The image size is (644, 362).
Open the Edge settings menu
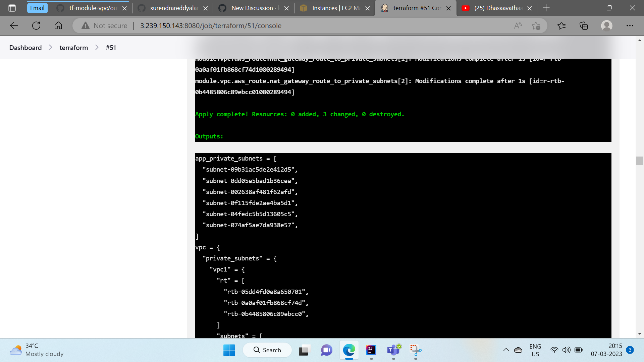630,25
